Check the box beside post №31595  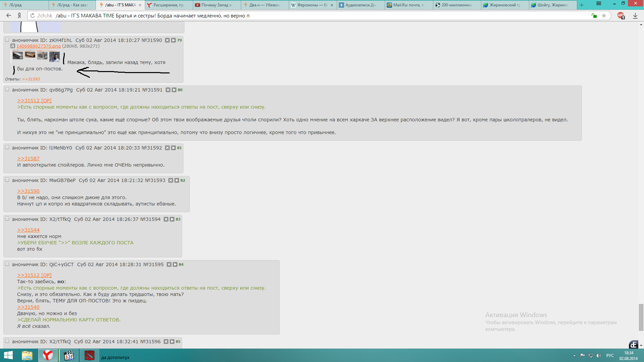(7, 264)
